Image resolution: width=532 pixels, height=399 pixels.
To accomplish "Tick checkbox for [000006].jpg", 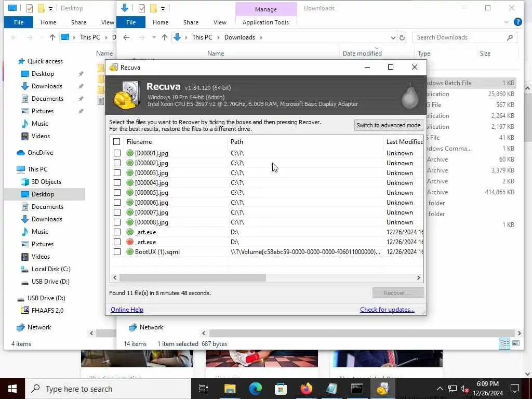I will (117, 202).
